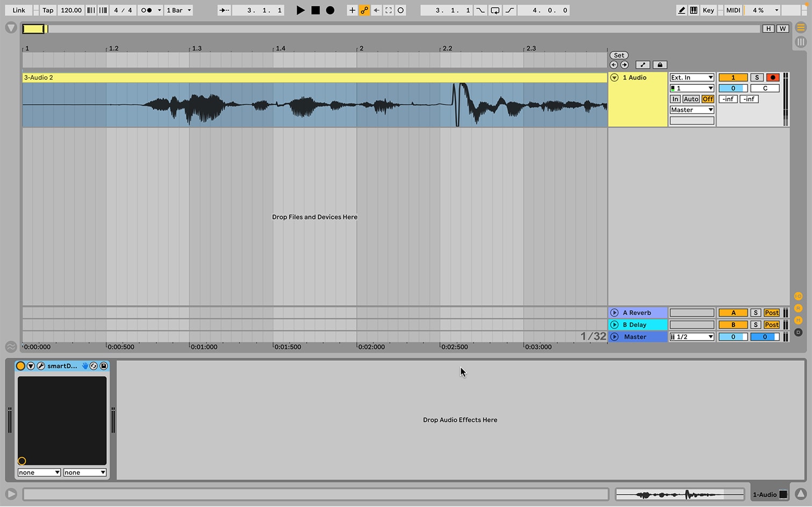The height and width of the screenshot is (507, 812).
Task: Adjust the Master volume slider
Action: [x=733, y=337]
